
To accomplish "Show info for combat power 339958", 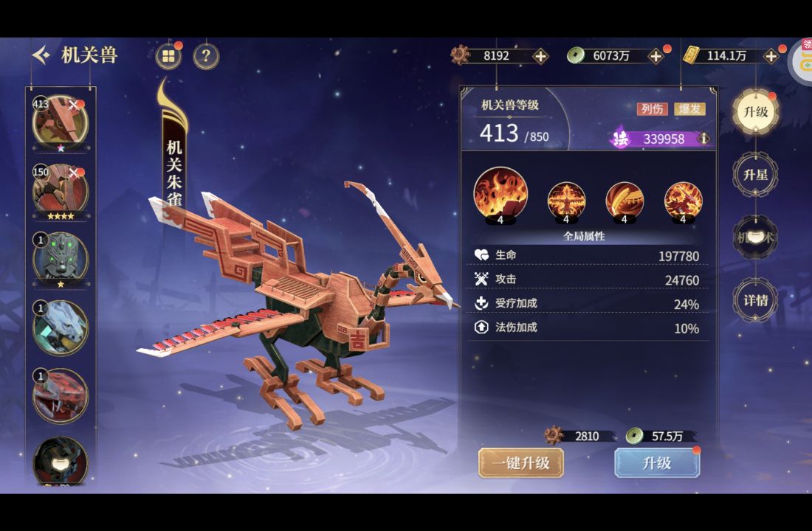I will tap(703, 139).
